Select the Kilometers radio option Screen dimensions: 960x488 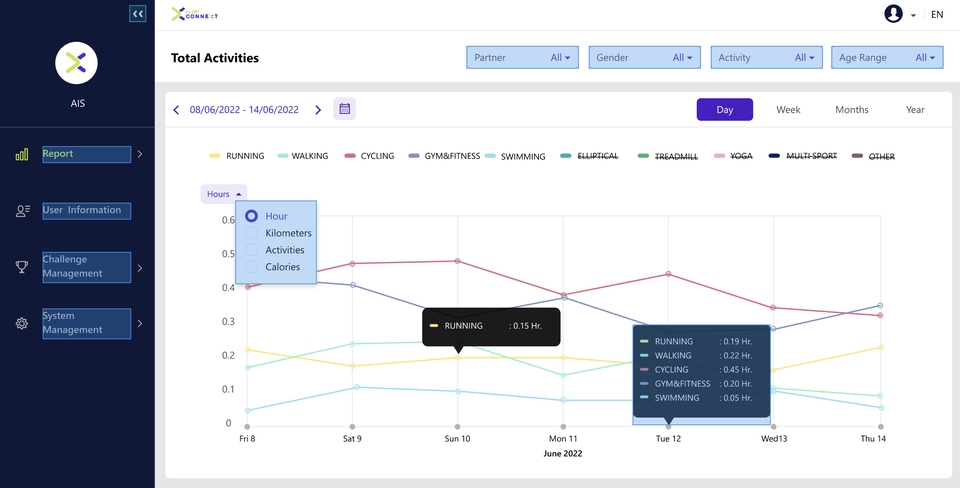click(251, 233)
